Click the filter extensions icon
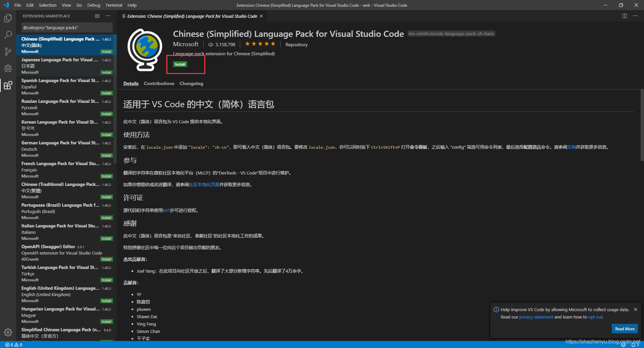The height and width of the screenshot is (348, 644). (97, 16)
